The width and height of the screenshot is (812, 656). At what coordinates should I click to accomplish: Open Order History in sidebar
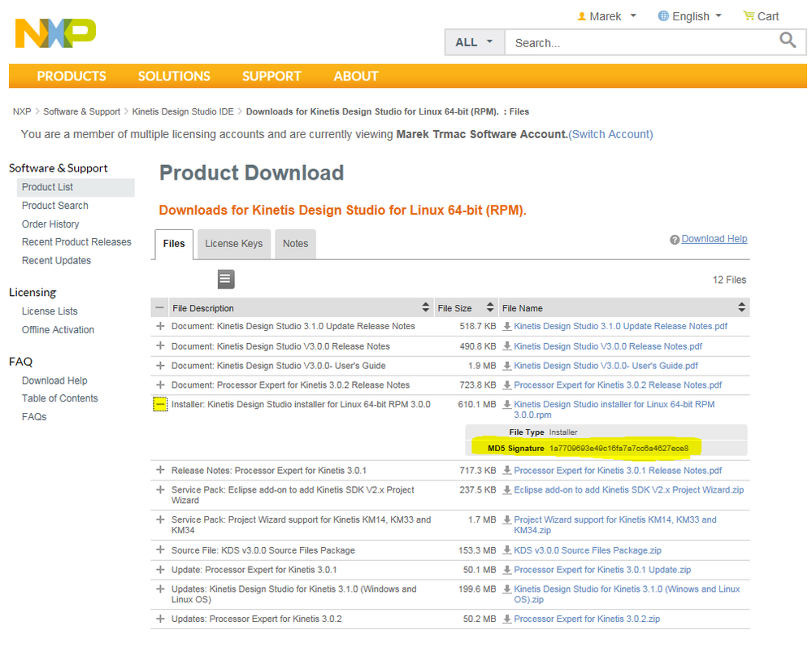tap(50, 224)
